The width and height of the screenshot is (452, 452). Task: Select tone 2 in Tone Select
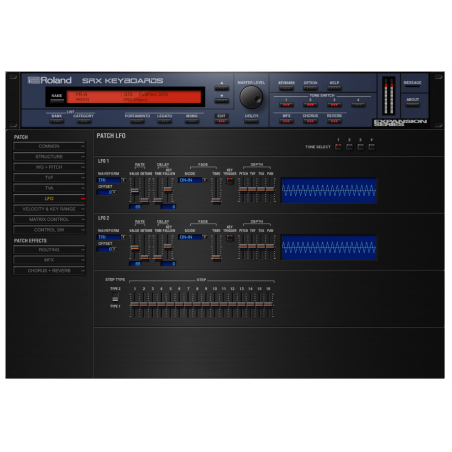click(349, 147)
